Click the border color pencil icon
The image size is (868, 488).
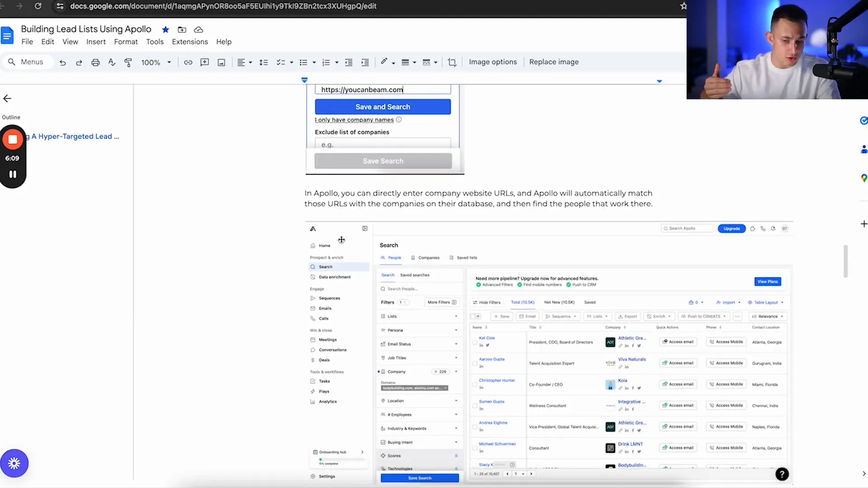click(x=384, y=62)
